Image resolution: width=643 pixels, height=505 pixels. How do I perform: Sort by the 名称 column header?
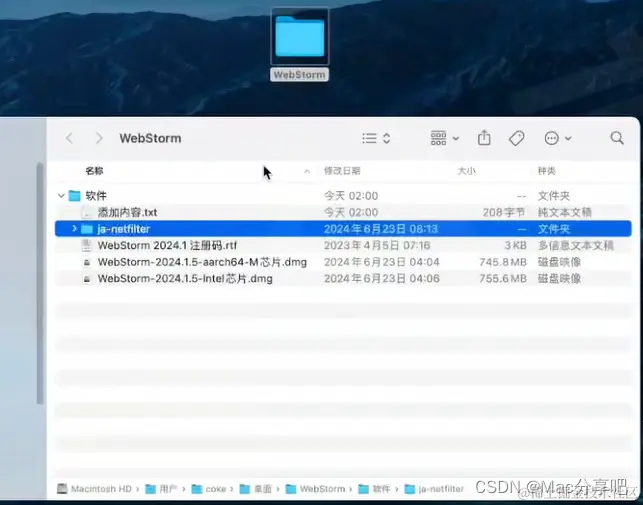tap(94, 171)
